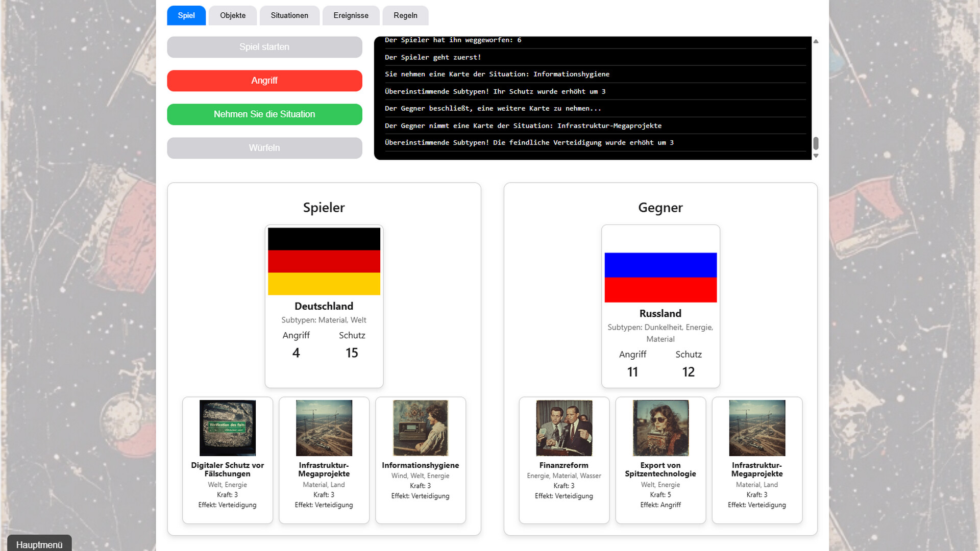Click opponent's Export von Spitzentechnologie card image

click(x=660, y=428)
